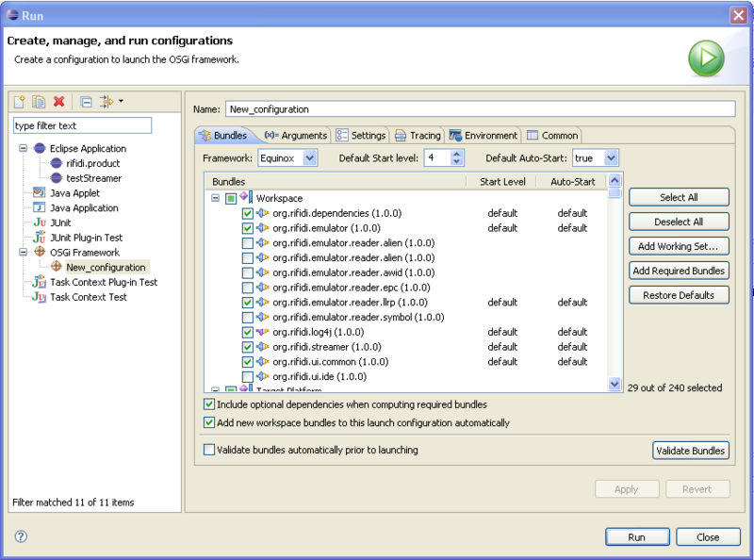The width and height of the screenshot is (754, 560).
Task: Uncheck org.rifidi.emulator (1.0.0) checkbox
Action: tap(247, 228)
